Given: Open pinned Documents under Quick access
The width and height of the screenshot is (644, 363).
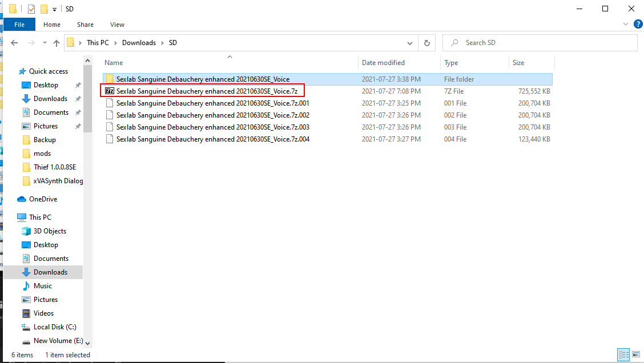Looking at the screenshot, I should click(x=51, y=112).
